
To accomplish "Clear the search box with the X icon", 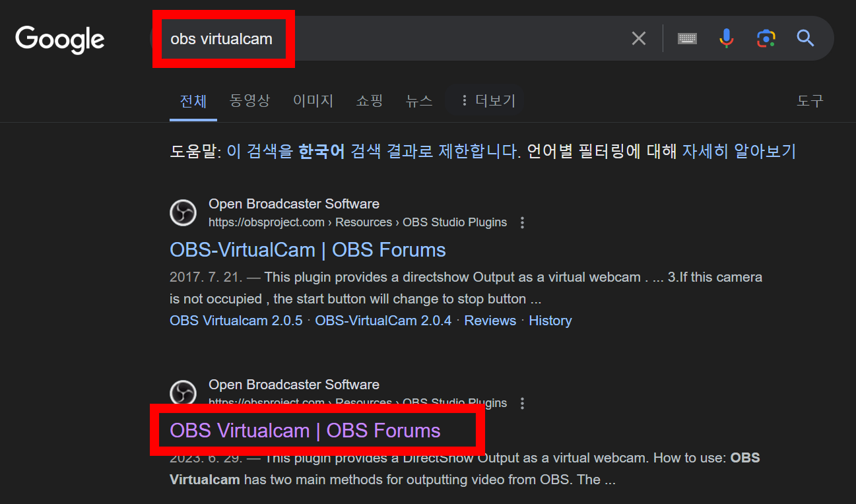I will click(638, 38).
